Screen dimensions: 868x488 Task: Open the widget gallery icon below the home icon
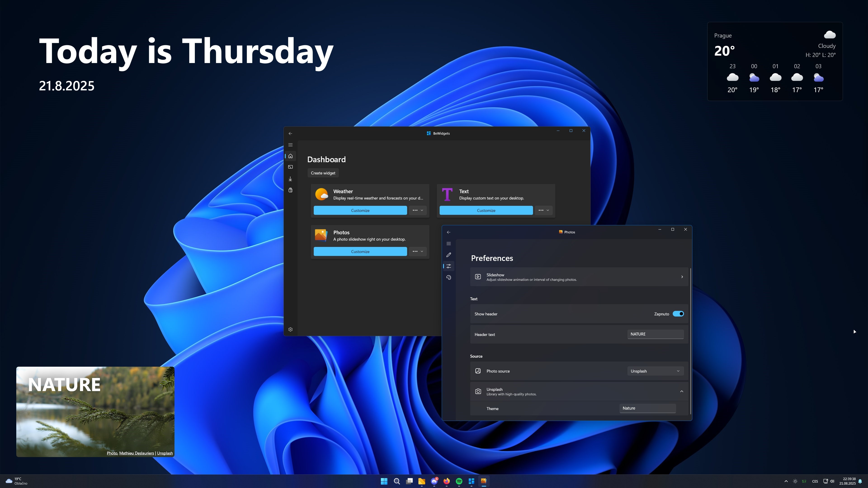pos(290,167)
